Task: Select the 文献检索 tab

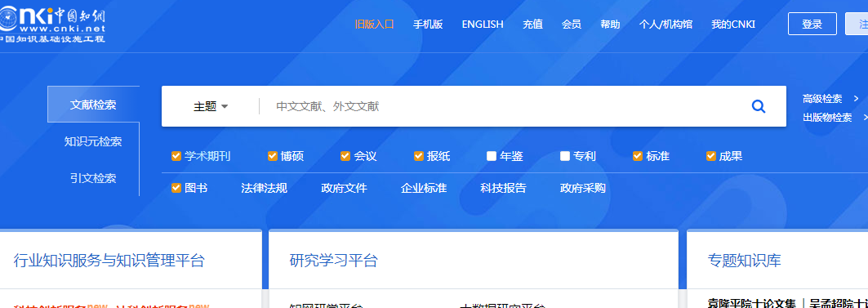Action: tap(93, 104)
